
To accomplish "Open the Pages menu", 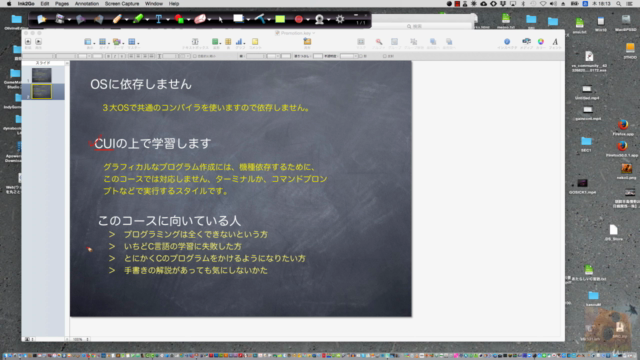I will [x=62, y=4].
